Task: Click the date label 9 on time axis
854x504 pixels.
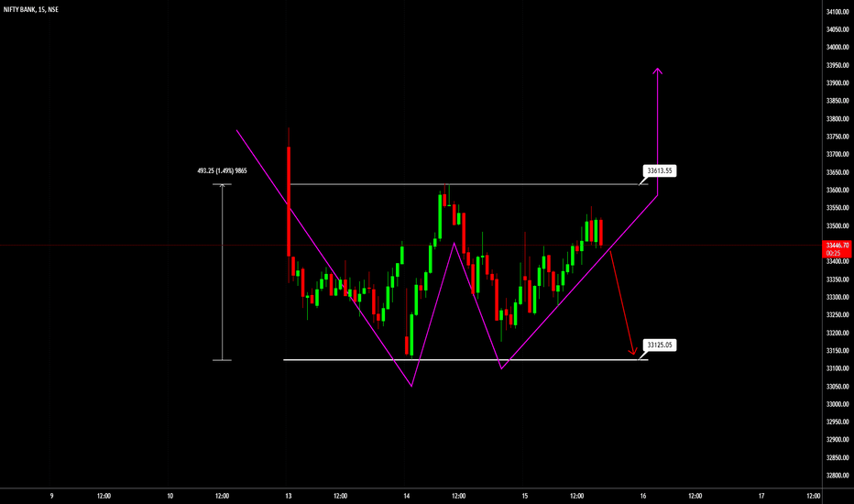Action: (51, 497)
